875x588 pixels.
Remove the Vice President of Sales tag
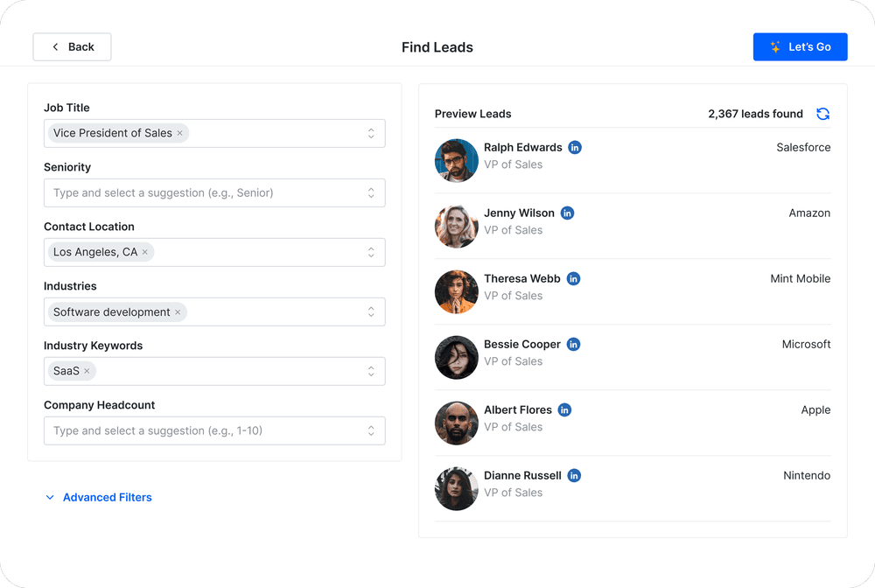coord(179,133)
